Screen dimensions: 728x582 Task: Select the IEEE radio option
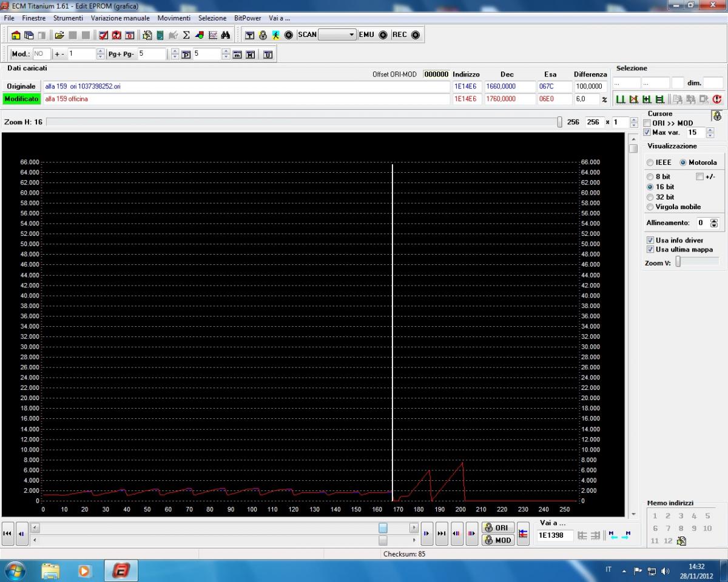coord(650,162)
